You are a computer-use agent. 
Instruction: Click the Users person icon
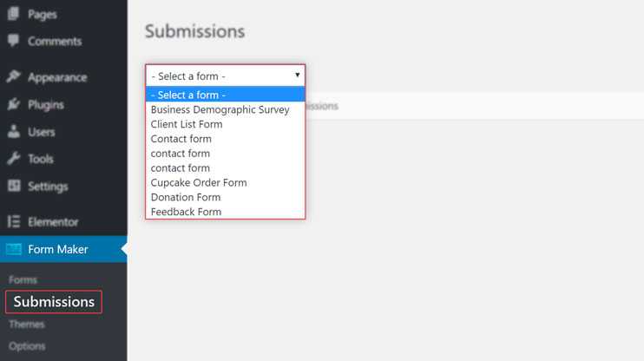pos(13,131)
